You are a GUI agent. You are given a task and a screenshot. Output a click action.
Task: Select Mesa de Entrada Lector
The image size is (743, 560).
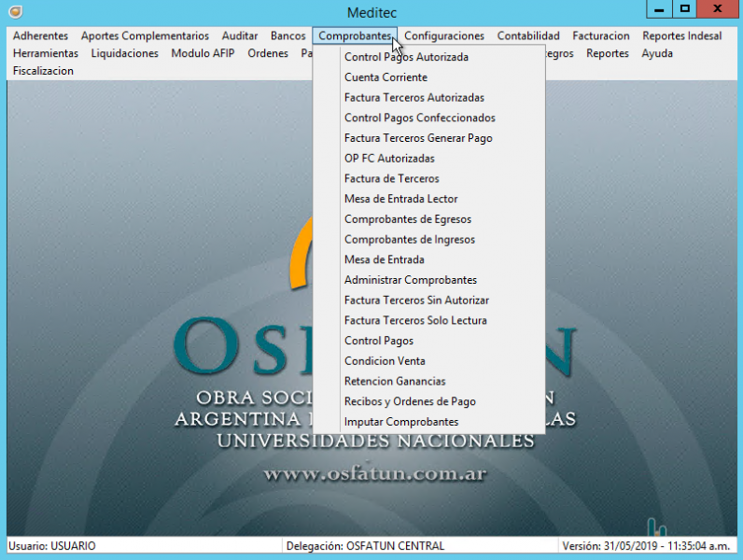429,199
